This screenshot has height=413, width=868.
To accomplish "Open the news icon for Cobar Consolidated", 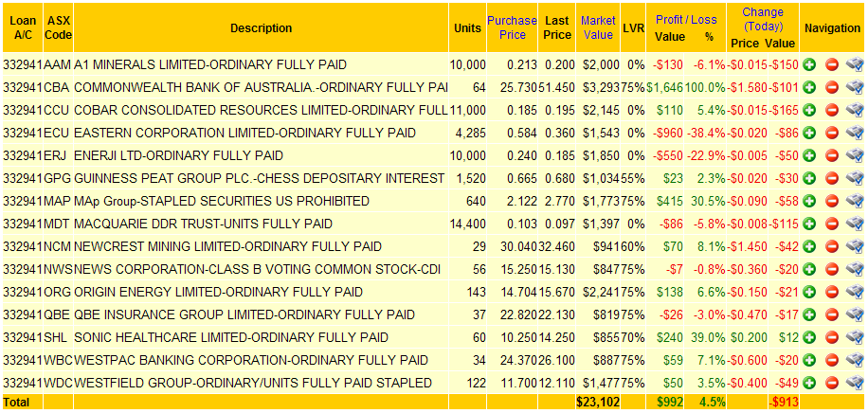I will 856,110.
